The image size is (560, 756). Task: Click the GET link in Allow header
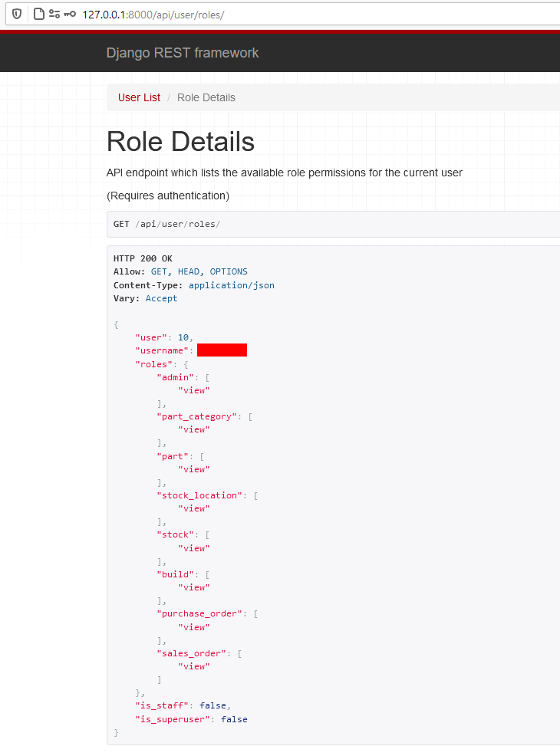(x=159, y=271)
